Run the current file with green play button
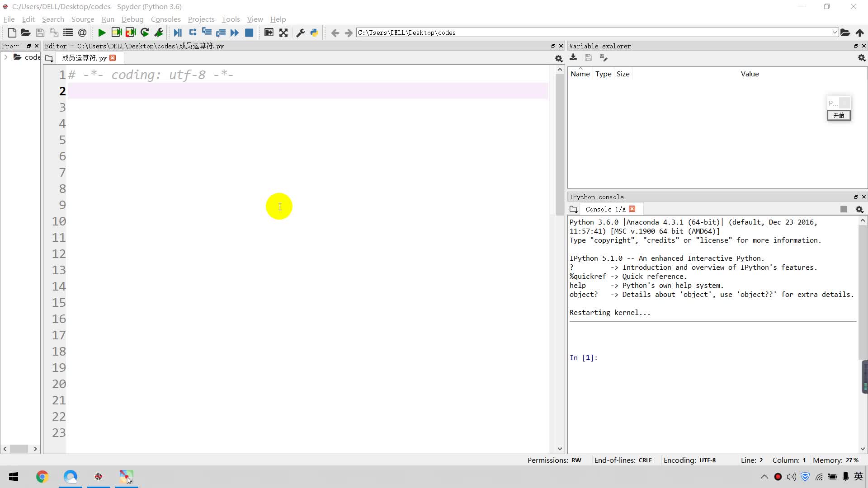 pyautogui.click(x=102, y=33)
